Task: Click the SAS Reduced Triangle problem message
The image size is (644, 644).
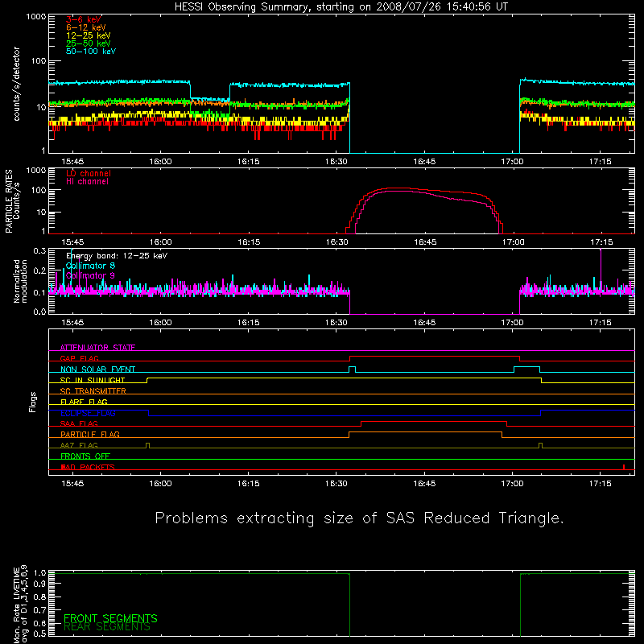Action: click(359, 518)
